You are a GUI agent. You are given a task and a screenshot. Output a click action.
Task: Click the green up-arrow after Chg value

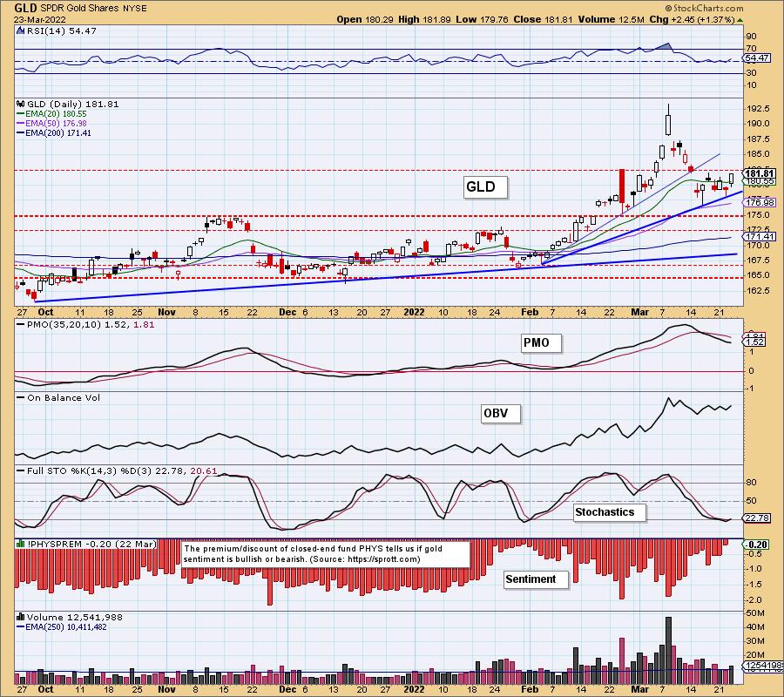(x=740, y=20)
